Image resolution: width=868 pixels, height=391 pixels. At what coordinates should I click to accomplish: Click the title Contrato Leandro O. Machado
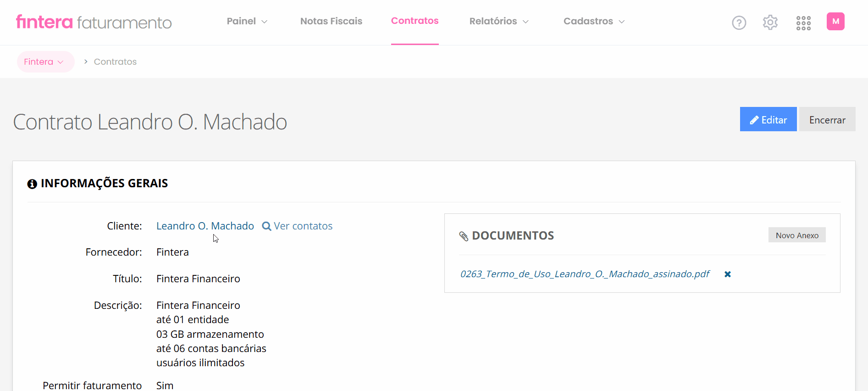(x=150, y=122)
